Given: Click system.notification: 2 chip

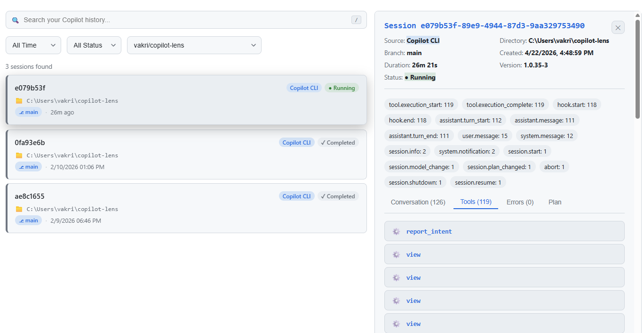Looking at the screenshot, I should coord(467,151).
